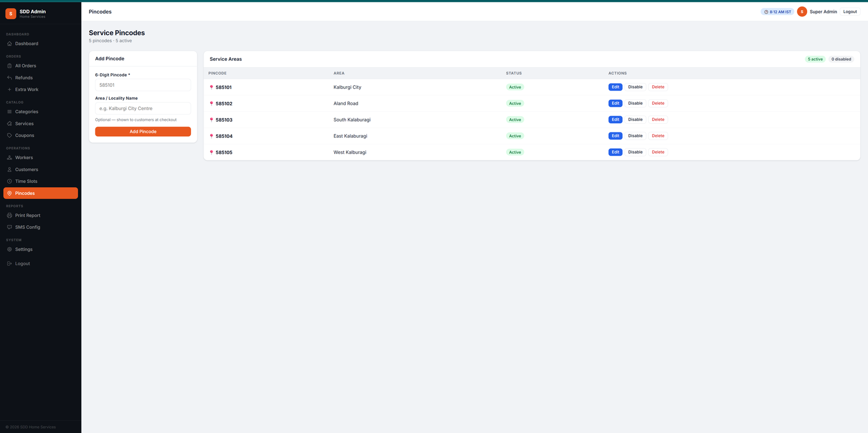This screenshot has width=868, height=433.
Task: Edit the 585104 pincode row
Action: 615,136
